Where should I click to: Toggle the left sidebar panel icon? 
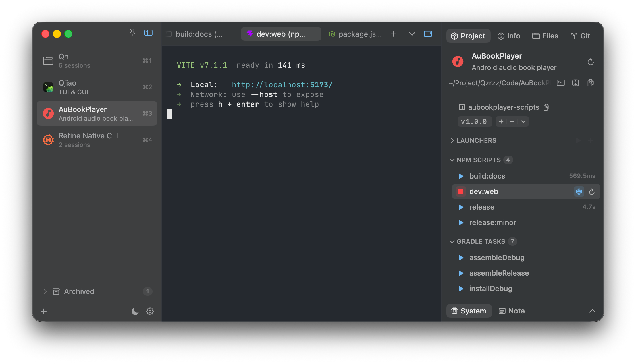pyautogui.click(x=148, y=33)
